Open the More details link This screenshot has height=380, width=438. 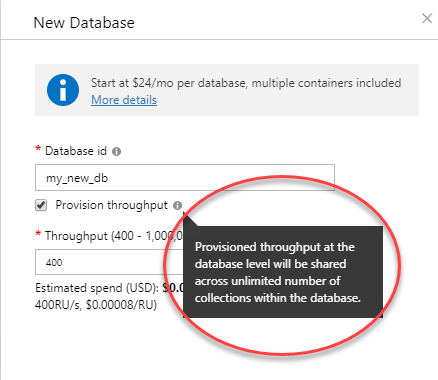pyautogui.click(x=124, y=100)
